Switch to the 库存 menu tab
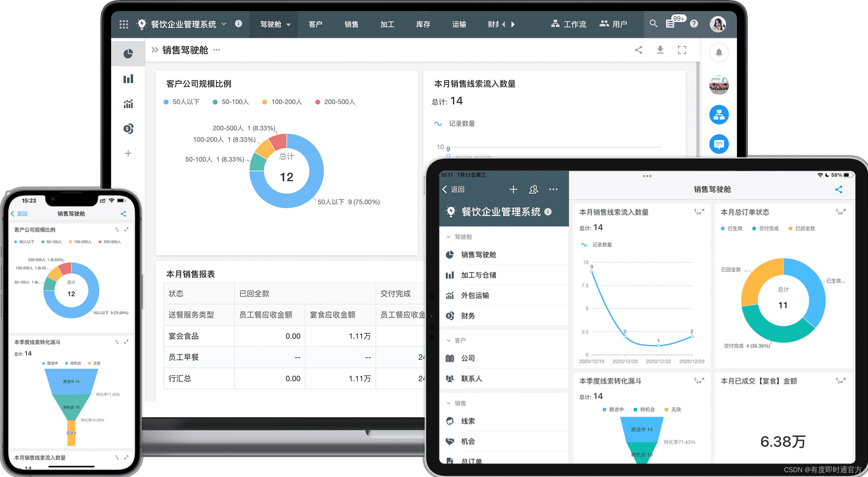The height and width of the screenshot is (477, 868). (423, 24)
